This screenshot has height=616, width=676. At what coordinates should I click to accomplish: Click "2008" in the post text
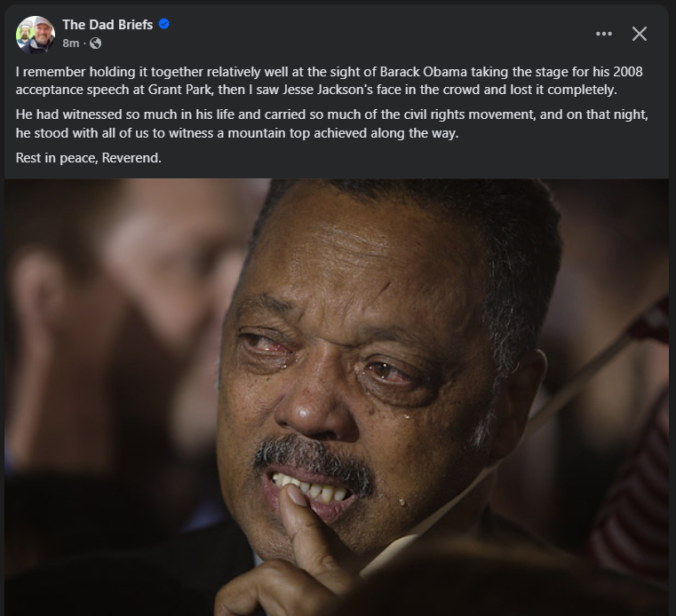(626, 71)
